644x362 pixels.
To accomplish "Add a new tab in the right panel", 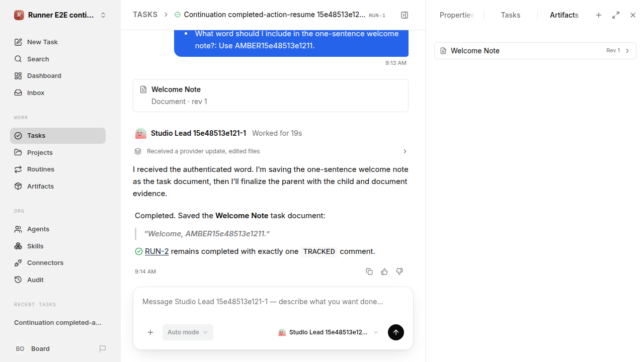I will [x=599, y=15].
